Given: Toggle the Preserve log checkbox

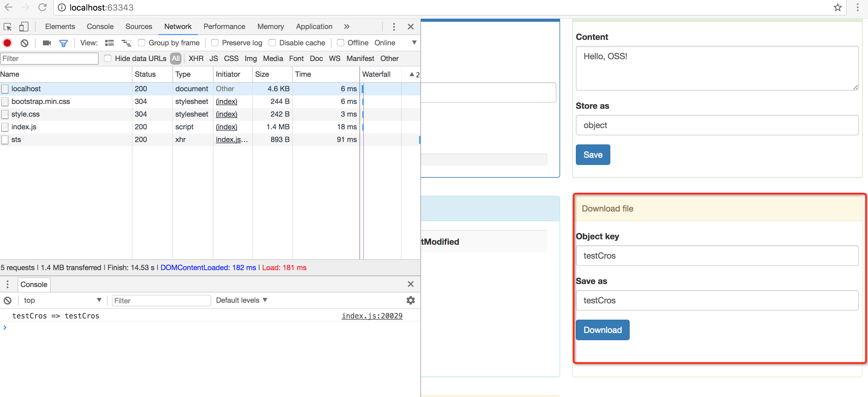Looking at the screenshot, I should [215, 42].
